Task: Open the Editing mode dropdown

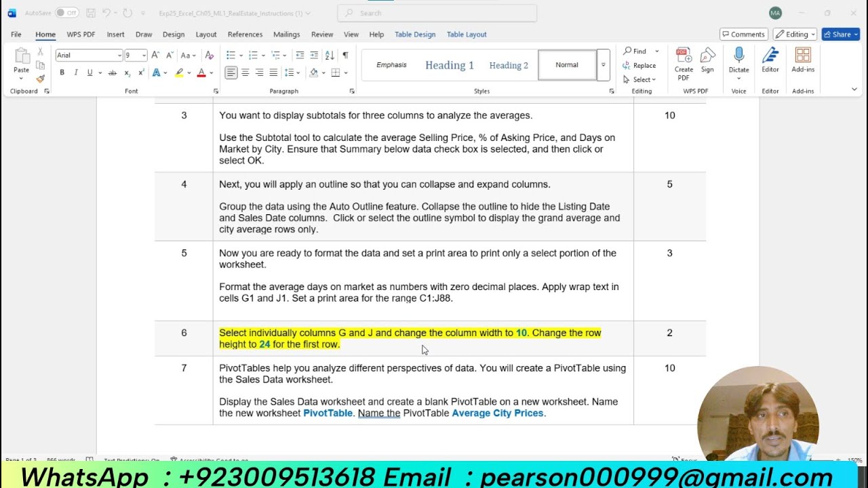Action: pyautogui.click(x=795, y=34)
